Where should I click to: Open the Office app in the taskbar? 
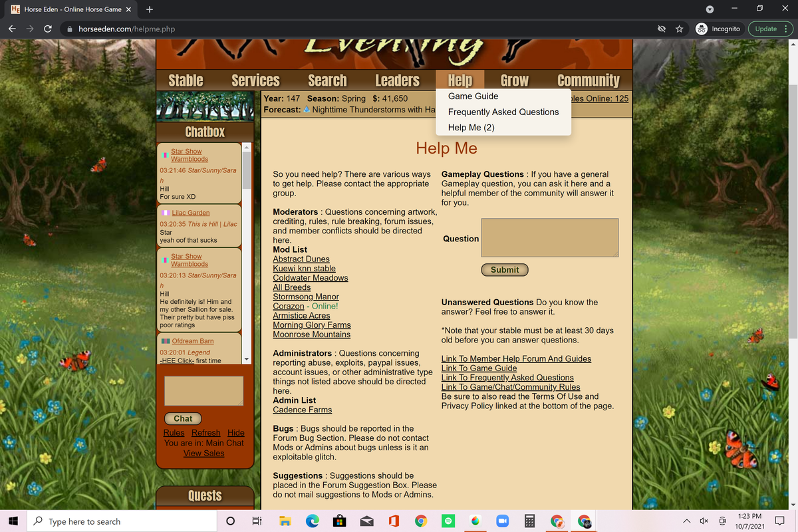coord(394,521)
